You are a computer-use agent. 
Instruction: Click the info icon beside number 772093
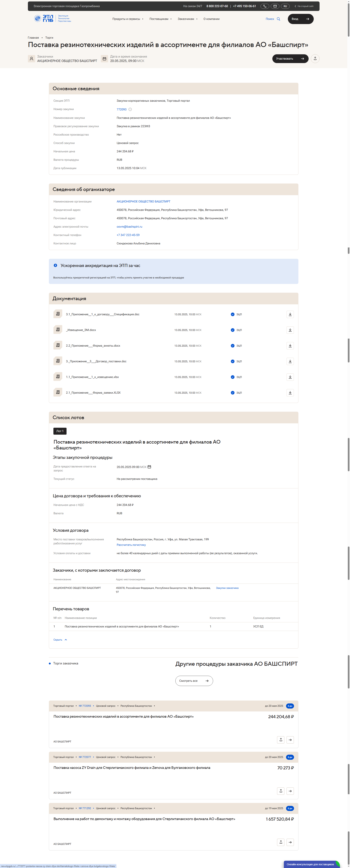130,109
